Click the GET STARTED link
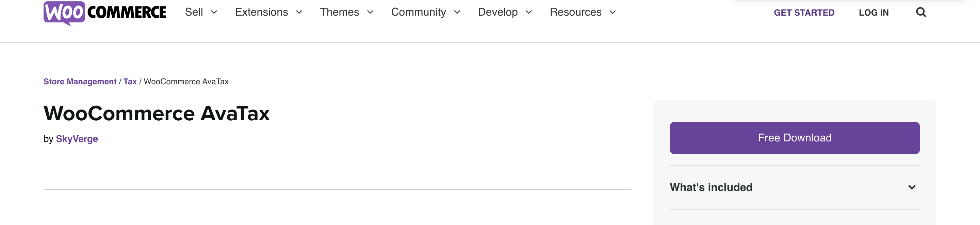Screen dimensions: 980x225 (804, 13)
